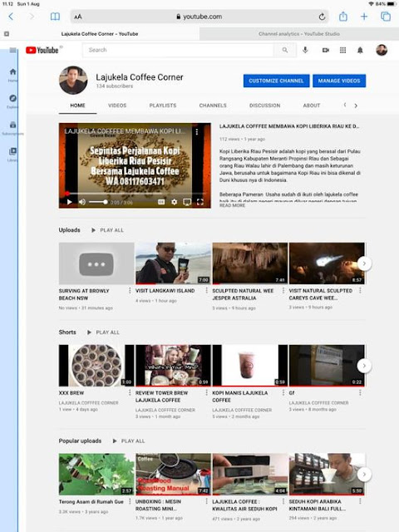This screenshot has width=399, height=532.
Task: Open VISIT LANGKAWI ISLAND video thumbnail
Action: [173, 264]
